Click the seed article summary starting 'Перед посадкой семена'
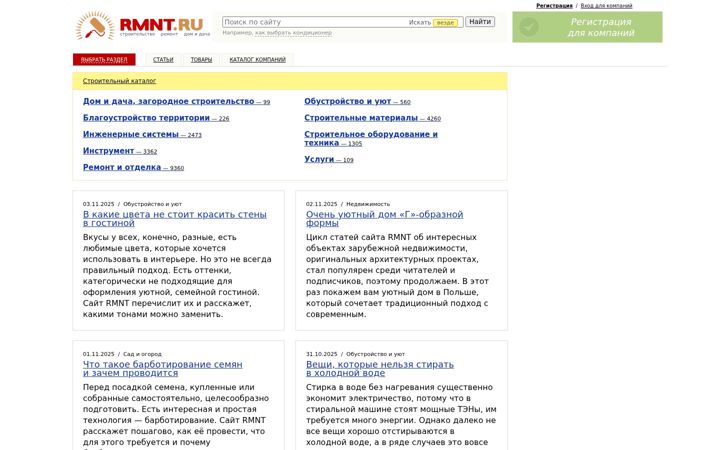 click(176, 416)
